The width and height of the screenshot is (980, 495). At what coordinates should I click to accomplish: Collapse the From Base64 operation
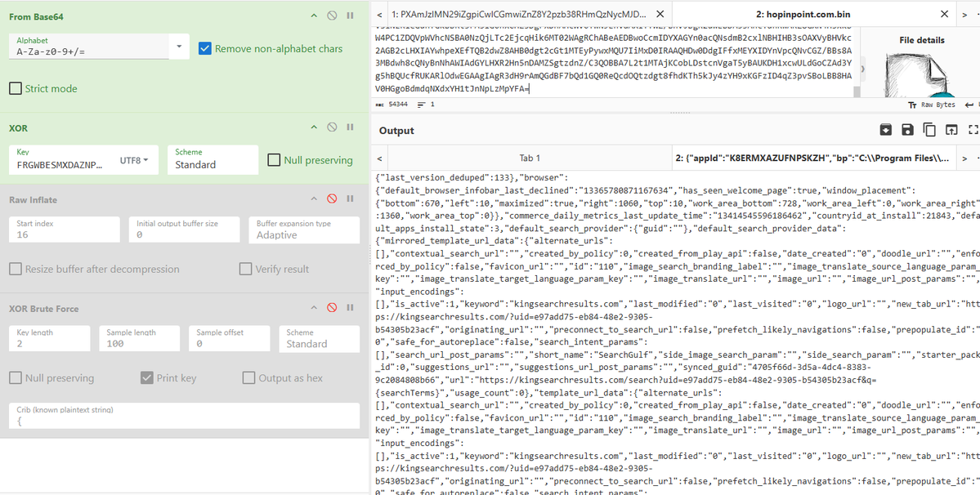tap(315, 15)
